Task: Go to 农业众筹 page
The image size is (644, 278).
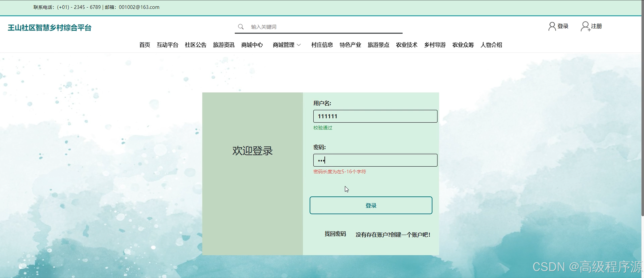Action: (463, 45)
